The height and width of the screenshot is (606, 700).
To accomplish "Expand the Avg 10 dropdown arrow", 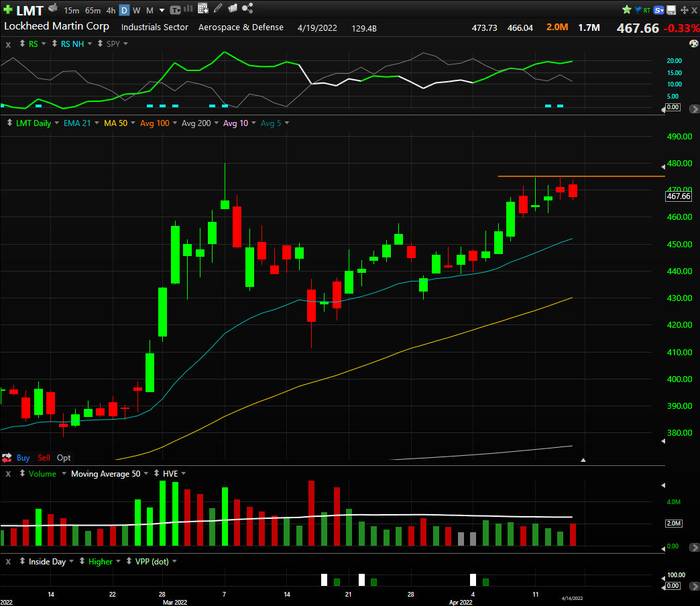I will pyautogui.click(x=253, y=123).
